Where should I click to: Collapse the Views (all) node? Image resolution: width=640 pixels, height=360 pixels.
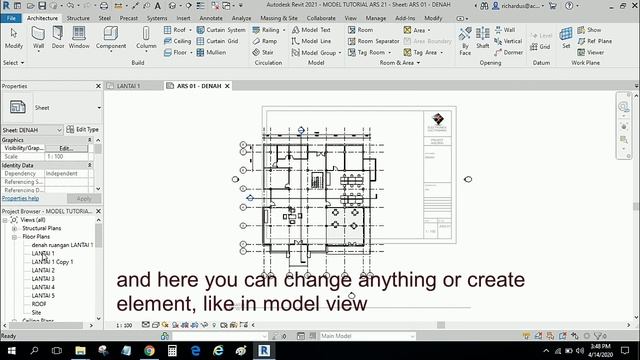click(5, 220)
